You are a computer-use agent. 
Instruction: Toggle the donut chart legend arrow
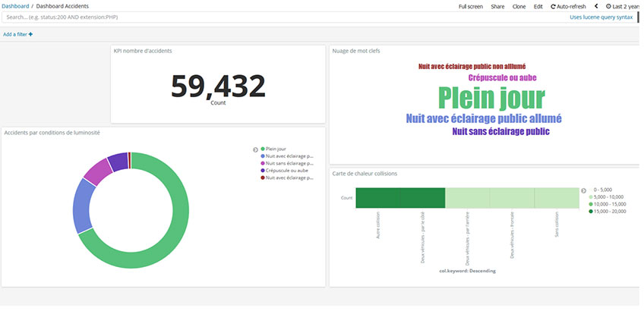click(x=255, y=149)
